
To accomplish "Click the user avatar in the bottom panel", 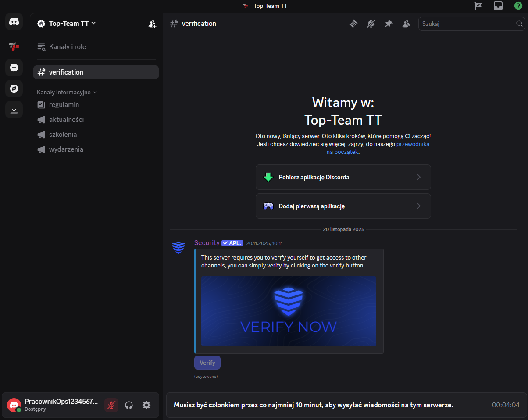I will point(14,405).
